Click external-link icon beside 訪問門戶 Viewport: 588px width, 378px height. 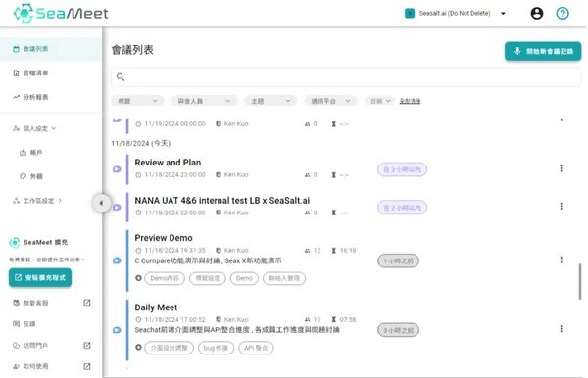click(x=87, y=345)
